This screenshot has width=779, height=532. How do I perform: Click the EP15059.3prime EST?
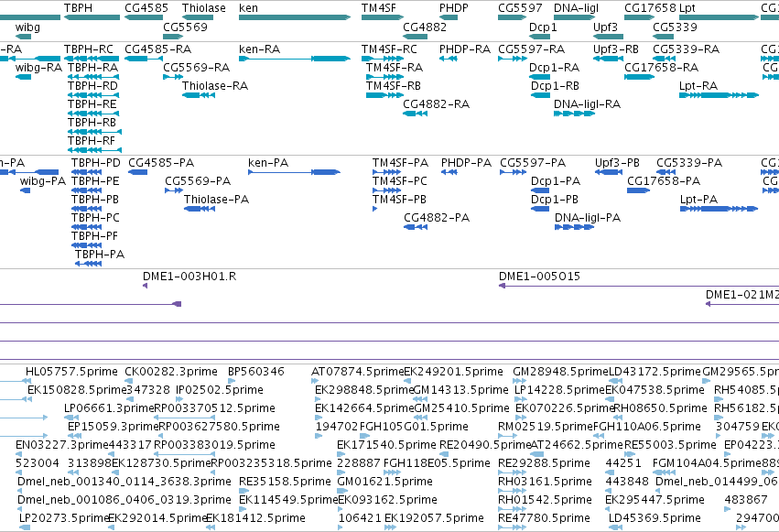click(x=75, y=436)
